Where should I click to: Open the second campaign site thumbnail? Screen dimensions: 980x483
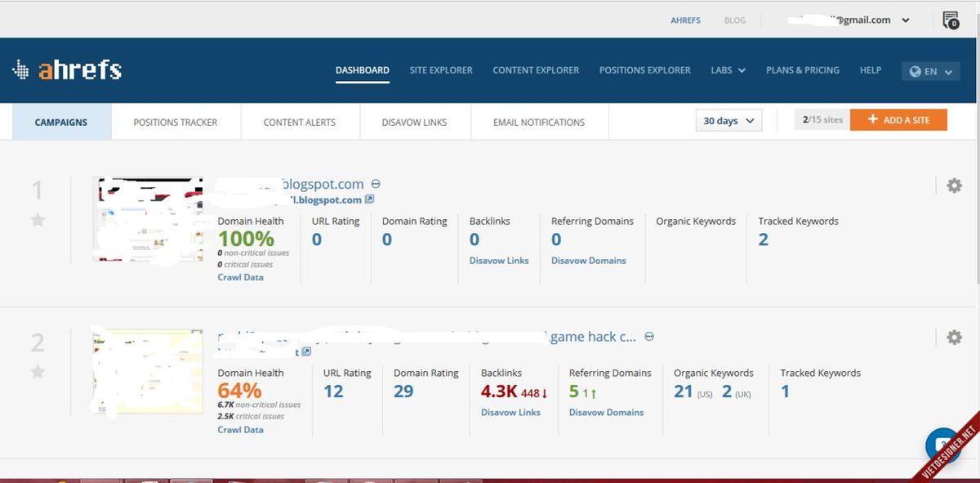148,371
